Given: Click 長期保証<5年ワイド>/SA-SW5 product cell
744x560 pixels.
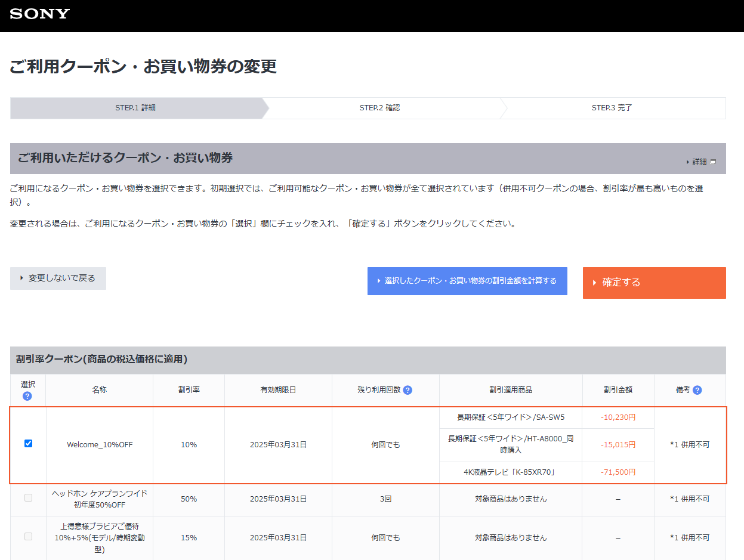Looking at the screenshot, I should point(510,417).
